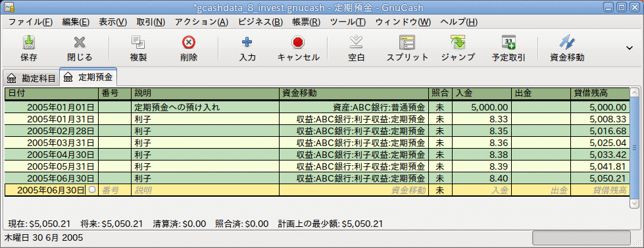Click the vertical scrollbar of the register

pyautogui.click(x=634, y=148)
